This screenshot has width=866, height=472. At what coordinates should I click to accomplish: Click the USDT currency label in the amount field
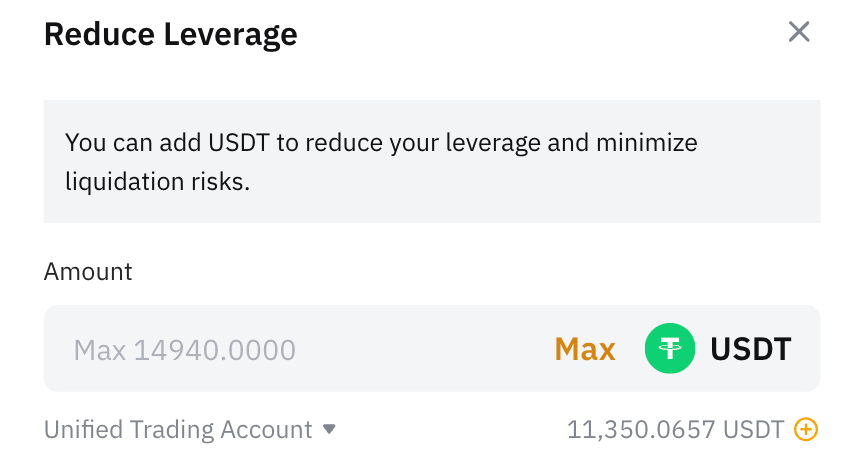click(x=751, y=349)
